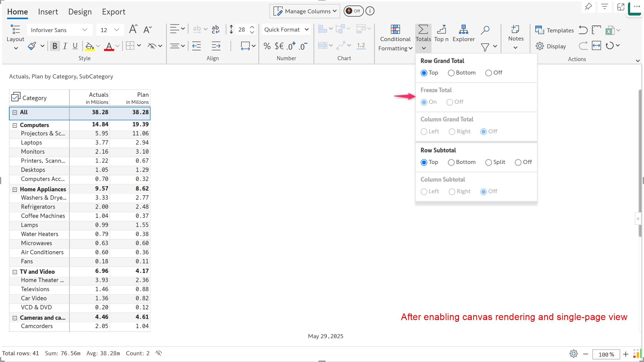Open the Design tab
The image size is (644, 362).
[80, 12]
